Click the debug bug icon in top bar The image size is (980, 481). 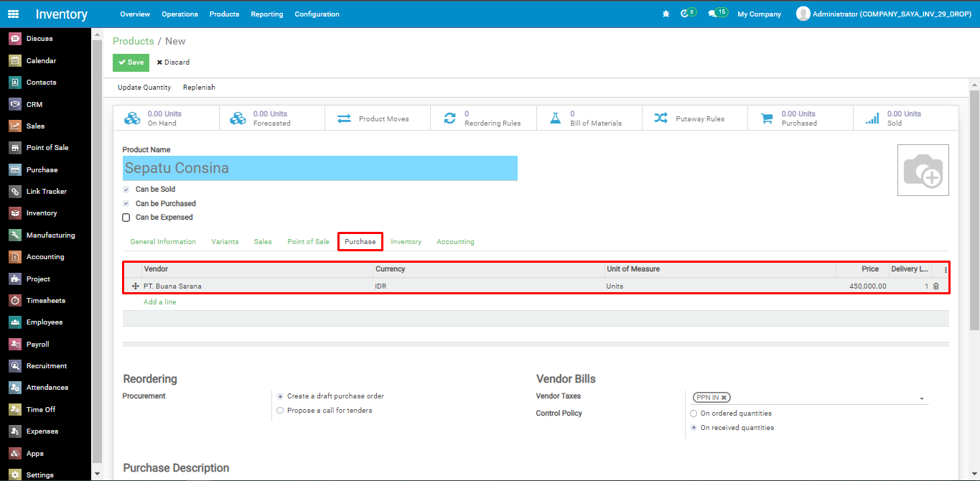pos(666,14)
